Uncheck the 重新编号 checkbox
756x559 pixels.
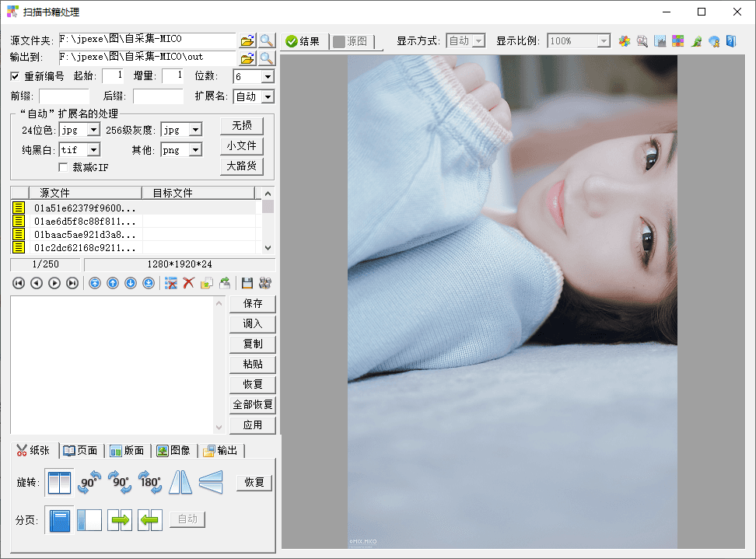tap(16, 76)
